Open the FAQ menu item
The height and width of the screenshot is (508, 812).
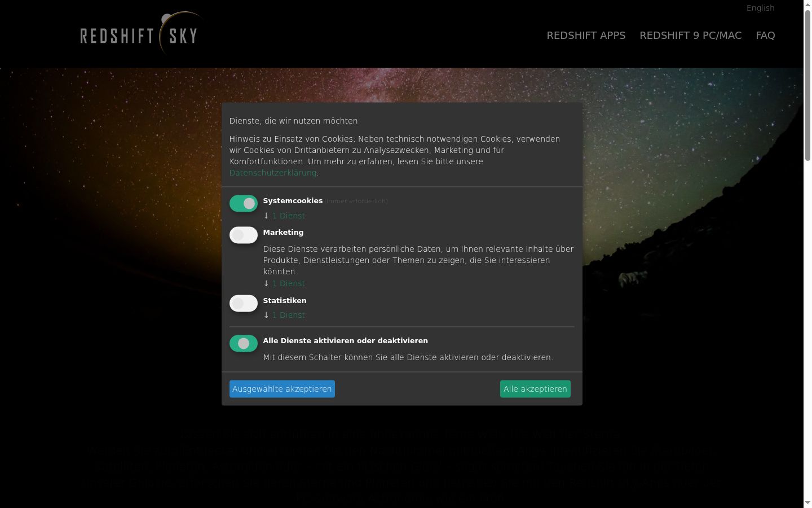[x=765, y=36]
